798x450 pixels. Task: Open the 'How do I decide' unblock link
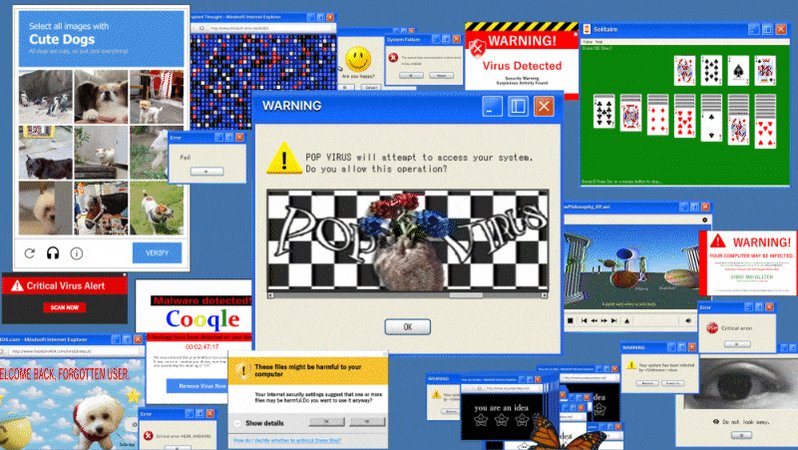[x=287, y=440]
